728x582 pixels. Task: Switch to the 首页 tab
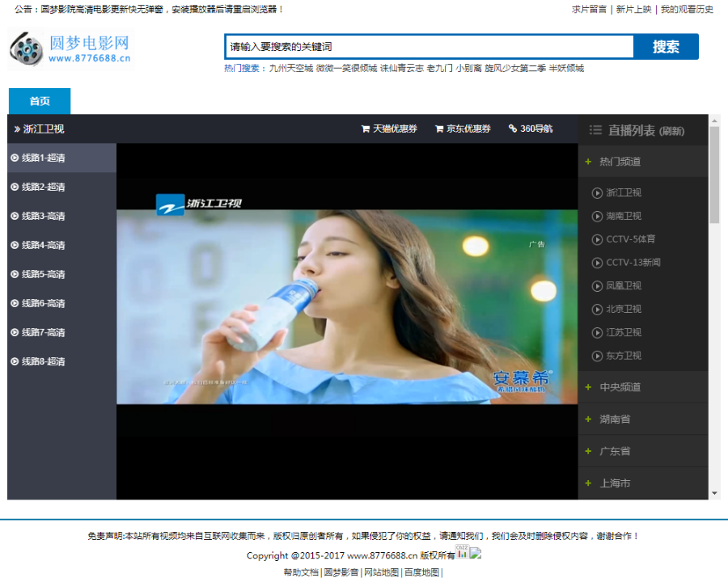[39, 101]
